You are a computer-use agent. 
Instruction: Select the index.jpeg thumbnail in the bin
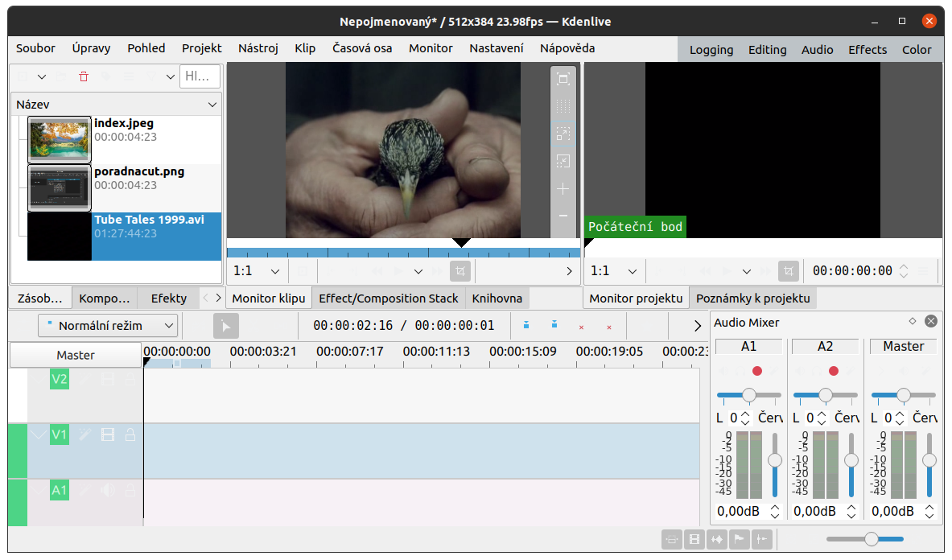click(60, 139)
